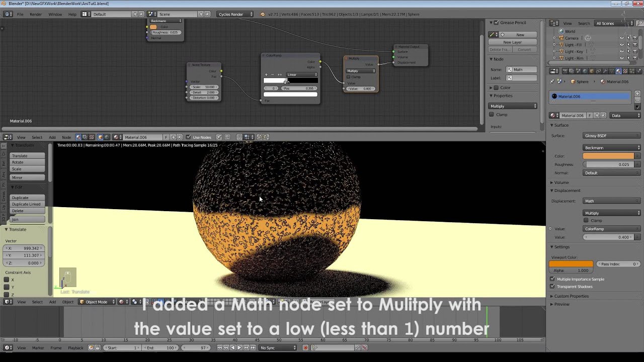Select texture nodes tree type icon

pos(91,137)
